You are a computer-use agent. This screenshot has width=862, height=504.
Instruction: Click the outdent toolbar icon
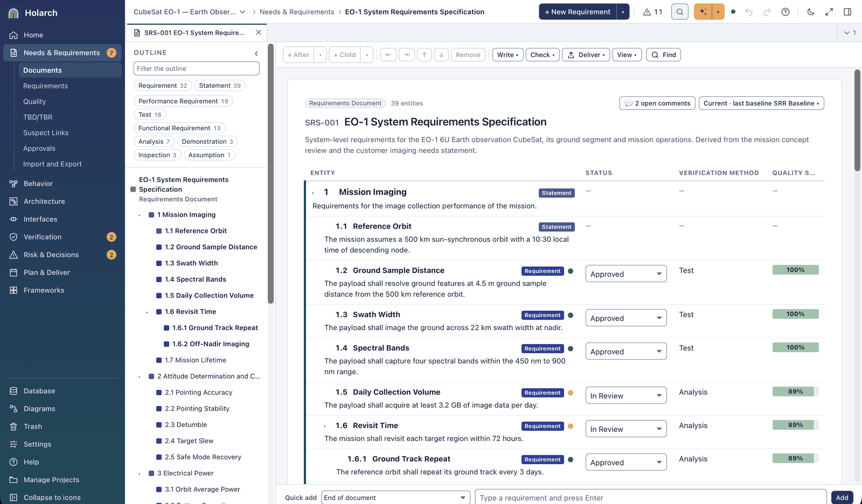[x=388, y=55]
